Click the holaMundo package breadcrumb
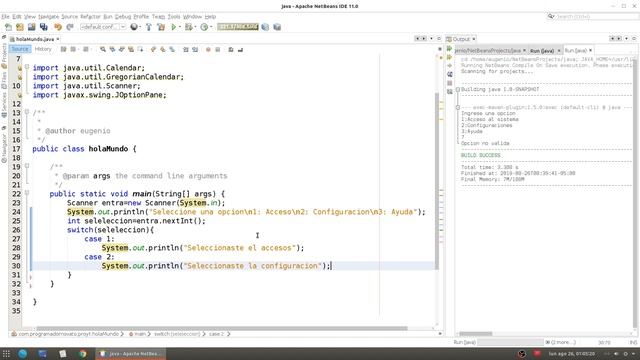The image size is (640, 360). click(x=66, y=334)
